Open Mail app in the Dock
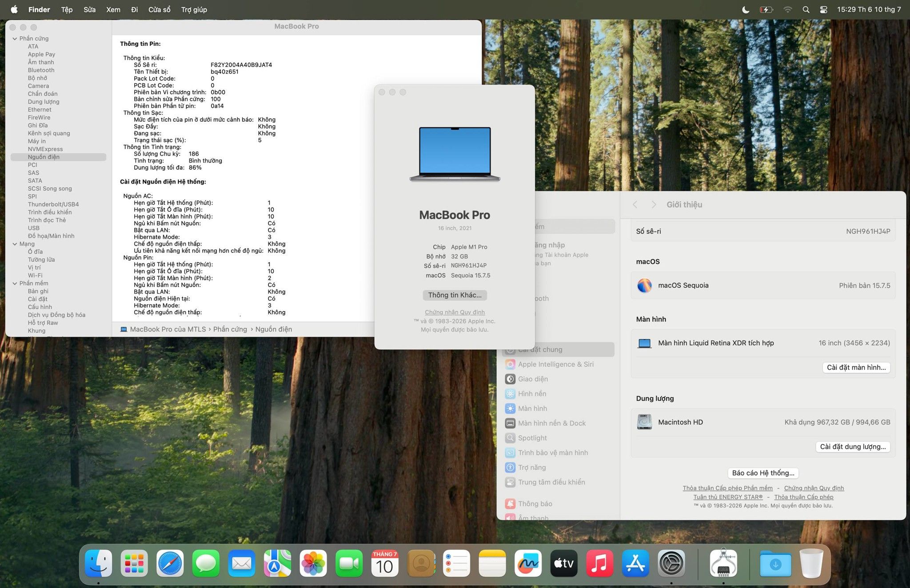 pyautogui.click(x=242, y=563)
